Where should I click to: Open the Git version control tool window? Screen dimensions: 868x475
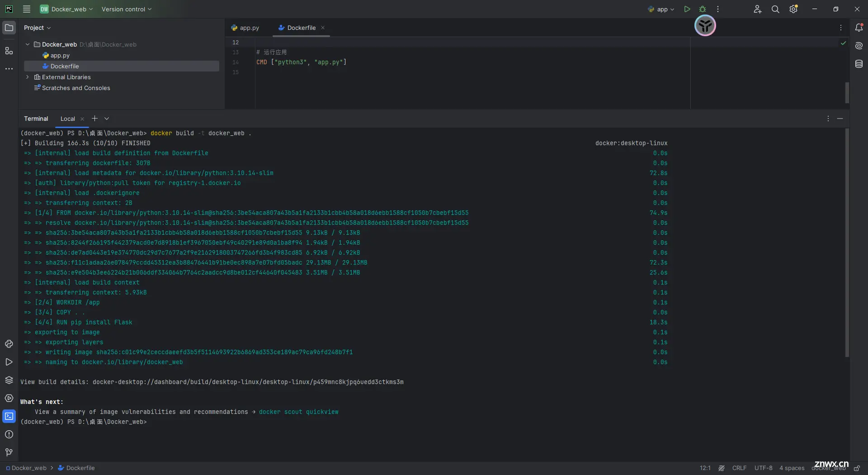[x=9, y=452]
